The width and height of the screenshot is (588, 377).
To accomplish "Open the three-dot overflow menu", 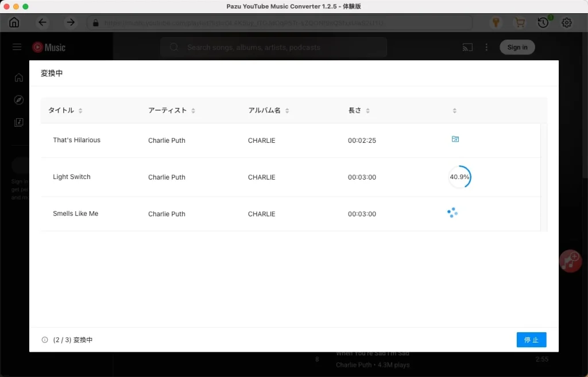I will (486, 48).
